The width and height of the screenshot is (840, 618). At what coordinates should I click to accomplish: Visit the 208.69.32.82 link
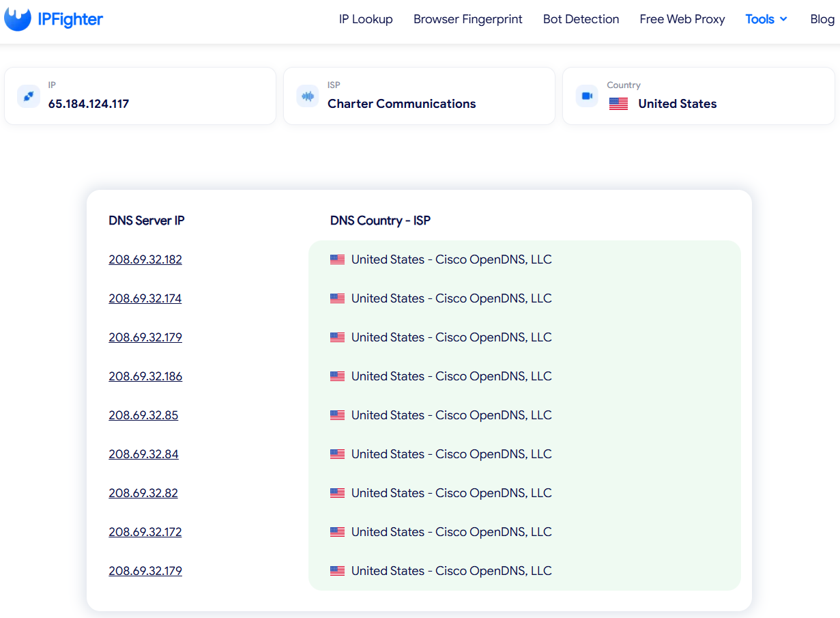(143, 493)
